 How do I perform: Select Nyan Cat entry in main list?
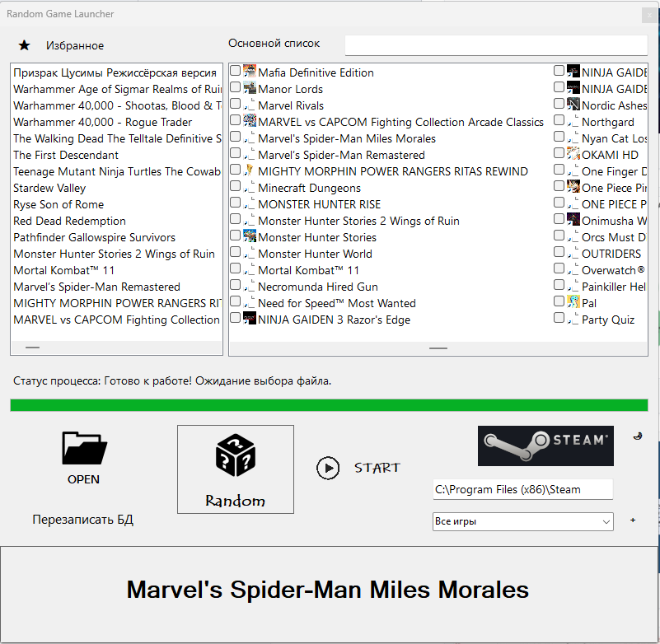pyautogui.click(x=614, y=138)
